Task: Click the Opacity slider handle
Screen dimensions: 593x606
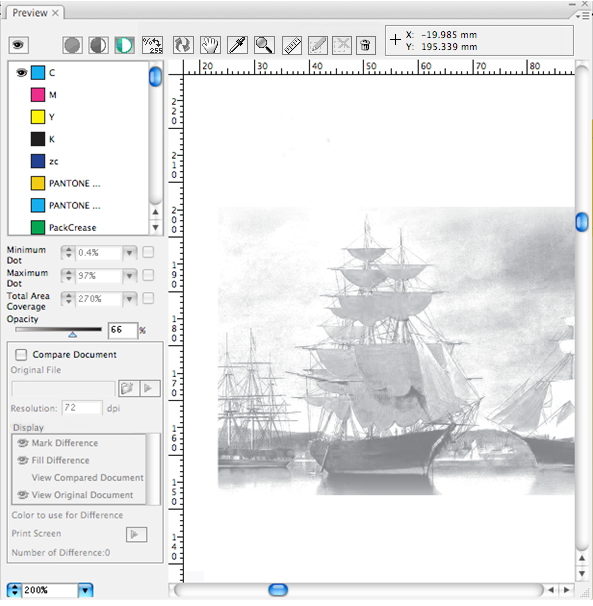Action: click(x=72, y=334)
